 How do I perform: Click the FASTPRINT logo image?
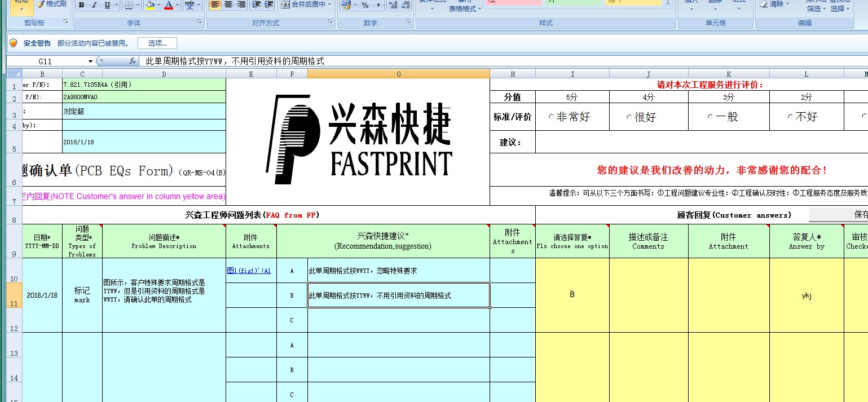tap(359, 139)
